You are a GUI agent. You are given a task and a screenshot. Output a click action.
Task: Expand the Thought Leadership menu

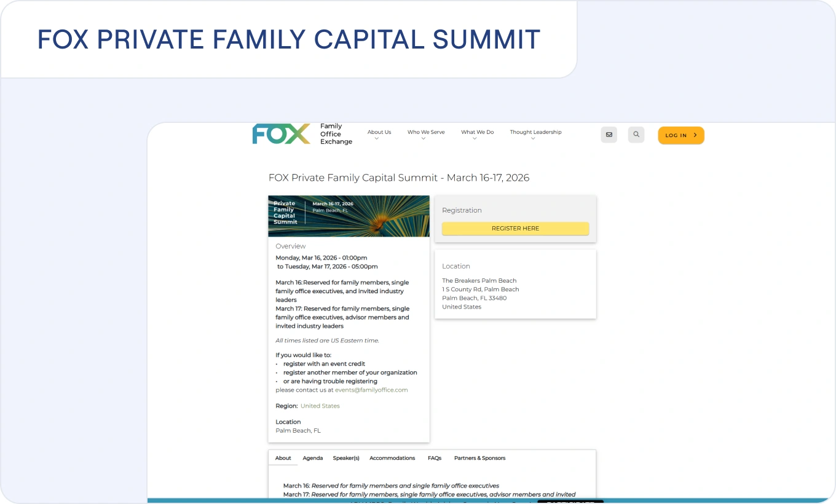535,135
